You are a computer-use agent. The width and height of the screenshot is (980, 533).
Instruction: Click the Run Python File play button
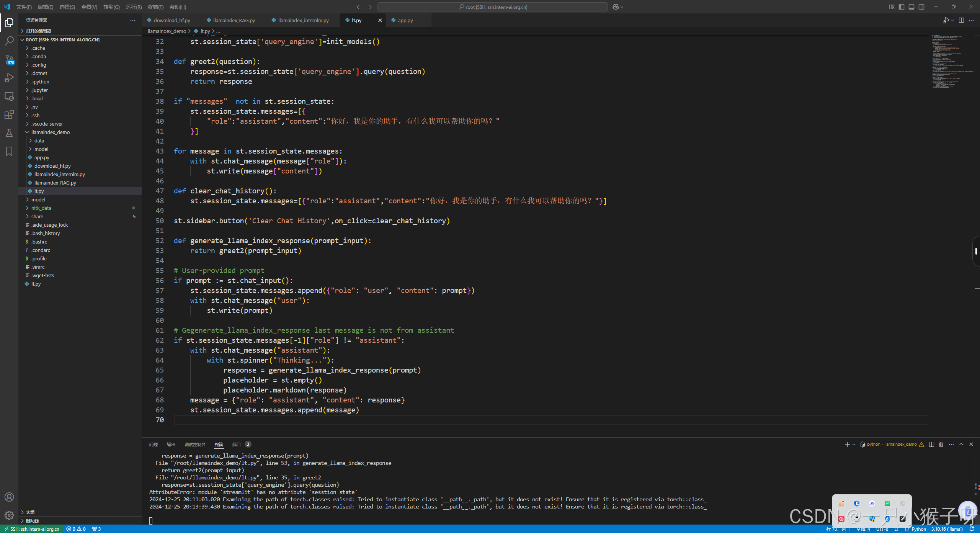point(946,20)
